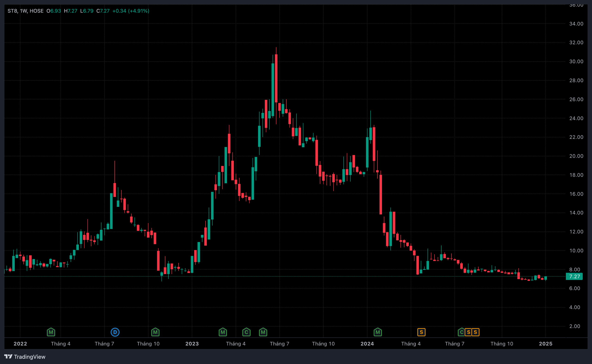
Task: Click the 2025 year label on time axis
Action: click(546, 343)
